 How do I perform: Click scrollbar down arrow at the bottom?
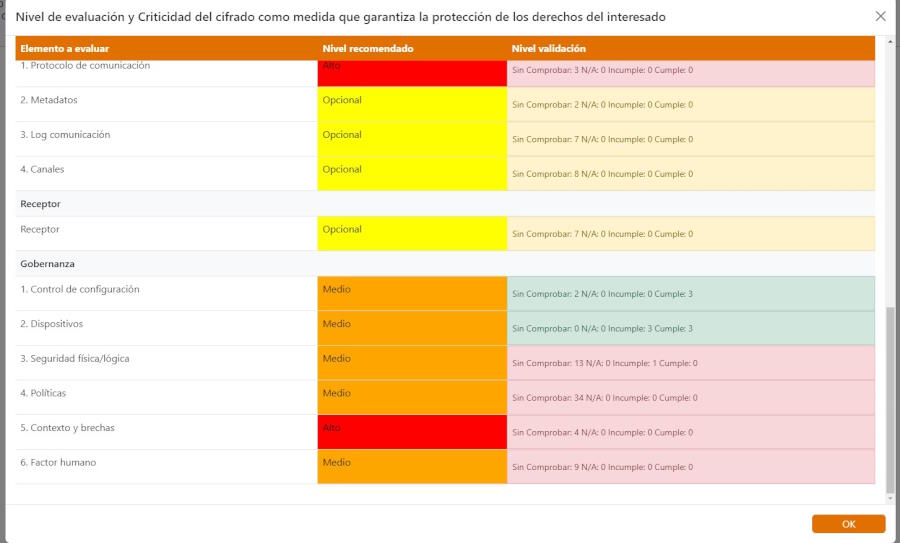[890, 499]
